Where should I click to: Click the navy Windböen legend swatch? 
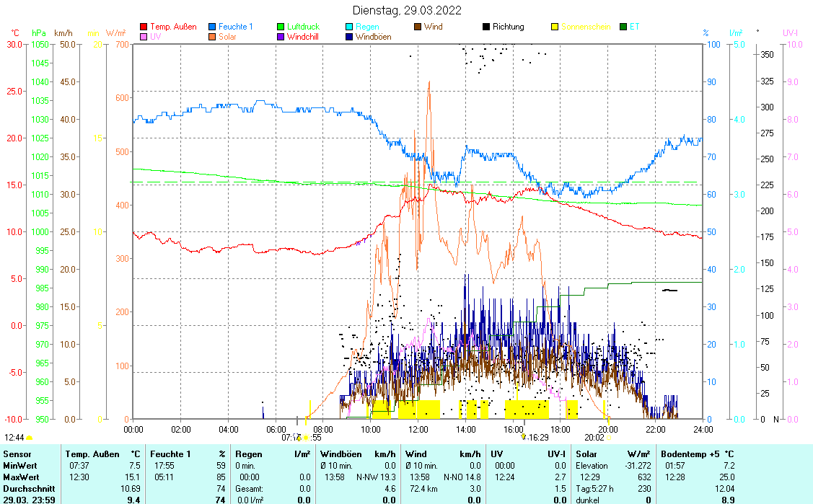coord(350,36)
